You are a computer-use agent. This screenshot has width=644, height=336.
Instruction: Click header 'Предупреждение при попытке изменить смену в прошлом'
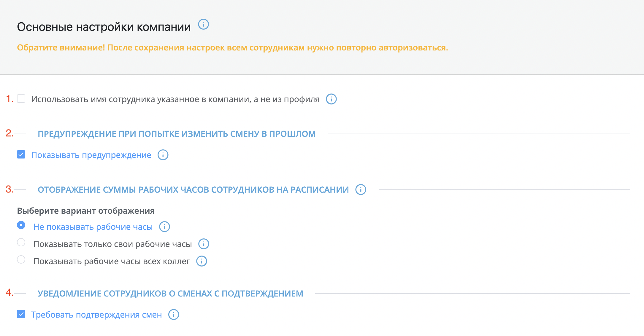click(x=177, y=134)
